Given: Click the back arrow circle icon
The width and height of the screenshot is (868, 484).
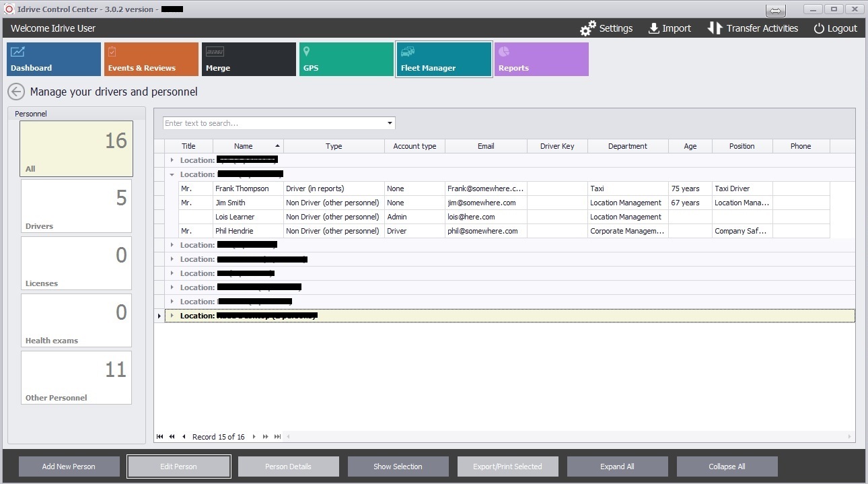Looking at the screenshot, I should click(x=16, y=92).
